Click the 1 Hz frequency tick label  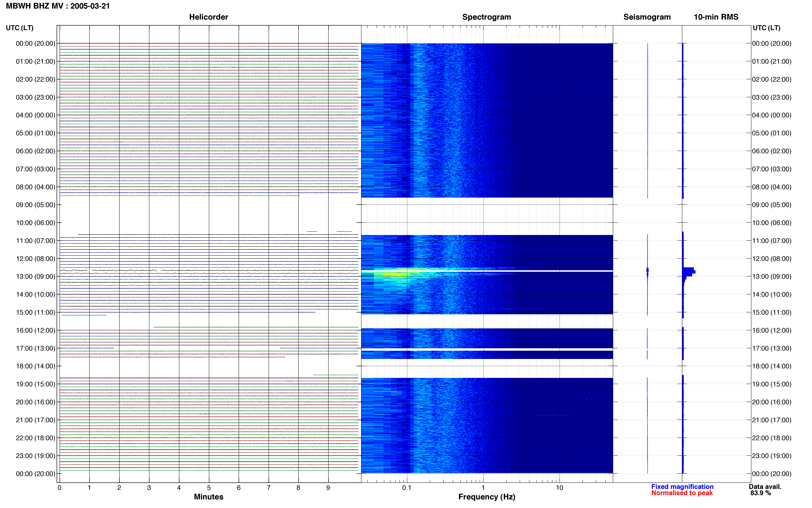483,487
